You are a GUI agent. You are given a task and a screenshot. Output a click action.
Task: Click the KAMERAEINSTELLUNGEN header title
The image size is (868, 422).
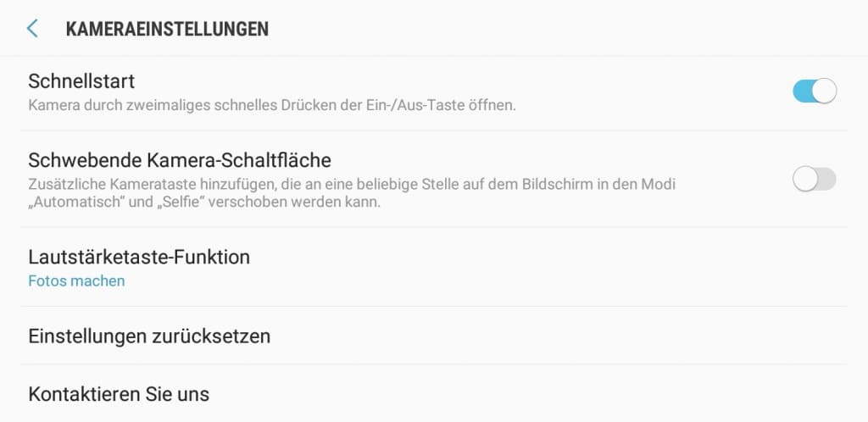point(167,29)
